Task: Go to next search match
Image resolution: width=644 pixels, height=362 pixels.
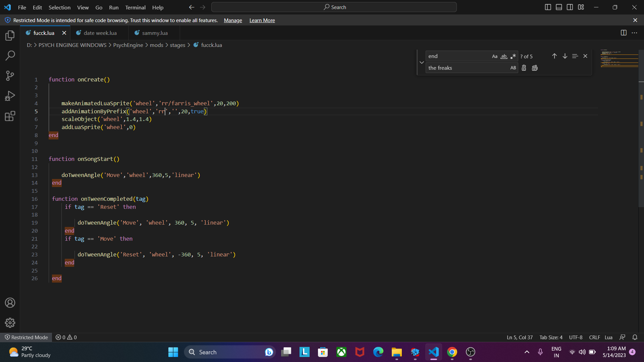Action: [x=565, y=56]
